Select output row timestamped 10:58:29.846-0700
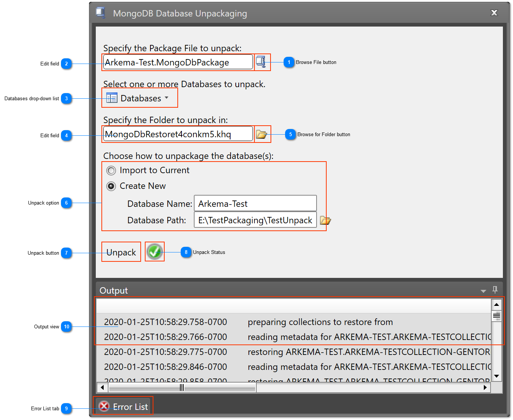Viewport: 513px width, 420px height. 294,367
